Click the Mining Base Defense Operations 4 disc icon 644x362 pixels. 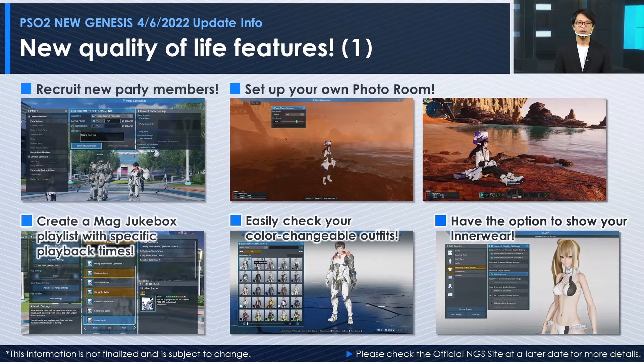pyautogui.click(x=90, y=263)
